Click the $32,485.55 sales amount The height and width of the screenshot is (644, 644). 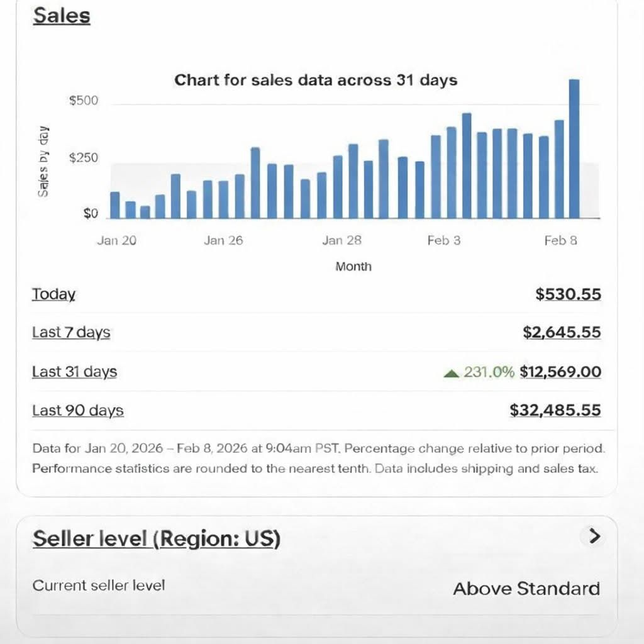[x=555, y=411]
